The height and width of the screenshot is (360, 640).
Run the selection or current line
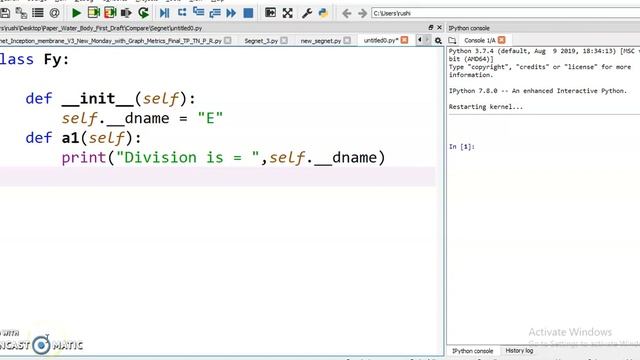click(x=126, y=13)
